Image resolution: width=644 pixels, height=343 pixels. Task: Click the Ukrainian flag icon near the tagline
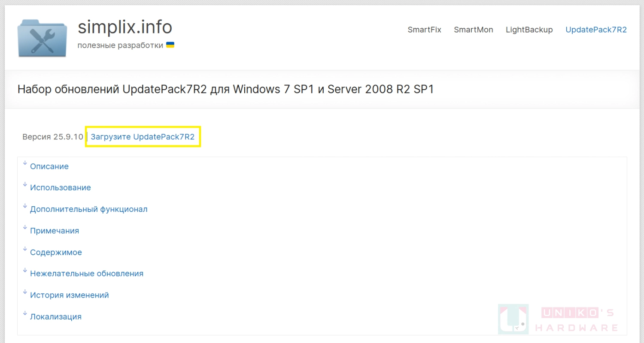coord(170,45)
